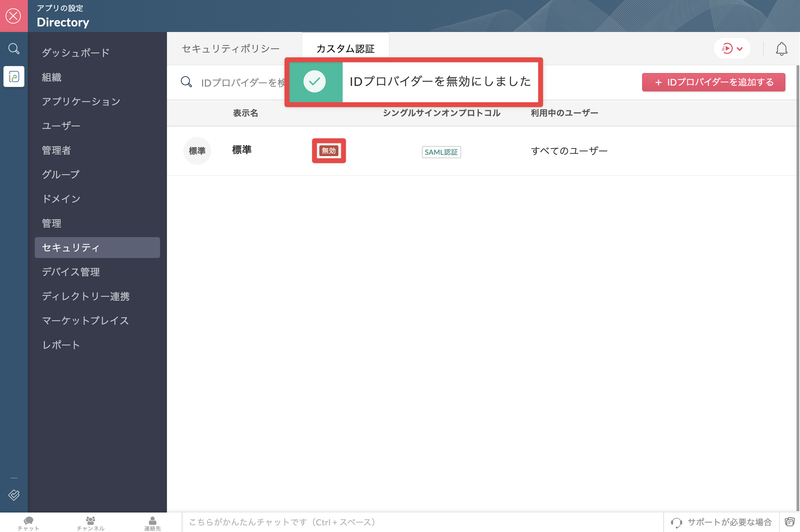This screenshot has width=800, height=532.
Task: Select the Directory app icon in the left rail
Action: 14,76
